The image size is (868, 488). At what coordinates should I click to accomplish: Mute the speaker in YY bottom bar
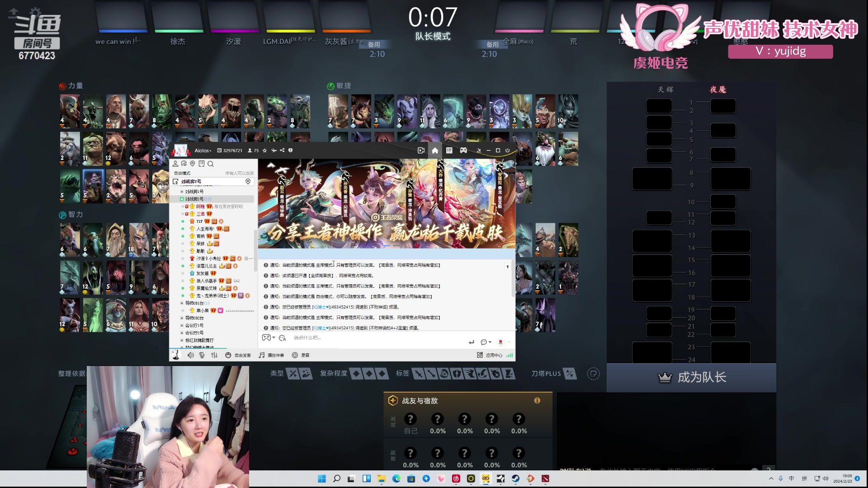pos(190,355)
